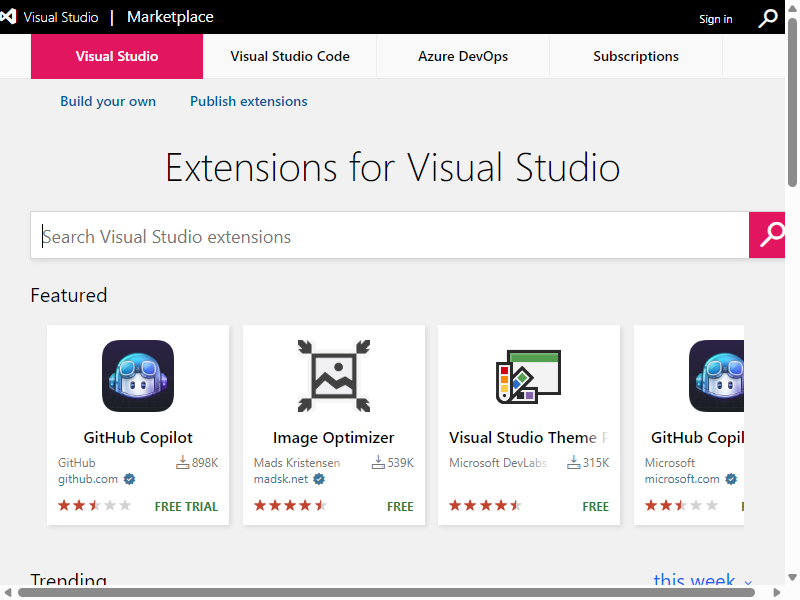
Task: Click the Trending heading
Action: [68, 579]
